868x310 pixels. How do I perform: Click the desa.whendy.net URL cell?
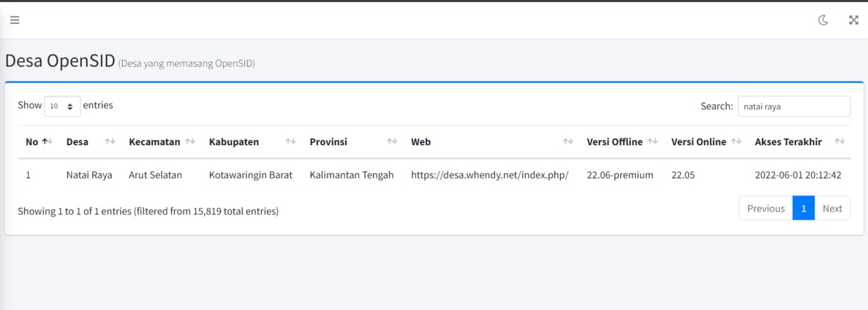[x=490, y=175]
